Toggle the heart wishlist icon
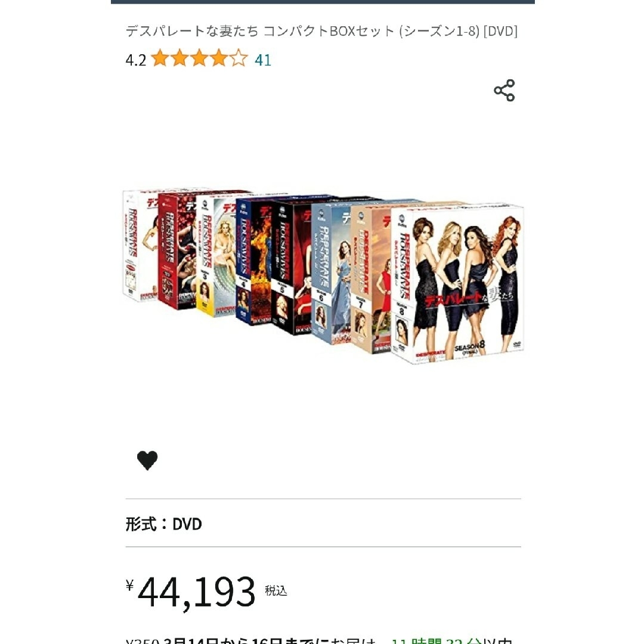 147,460
